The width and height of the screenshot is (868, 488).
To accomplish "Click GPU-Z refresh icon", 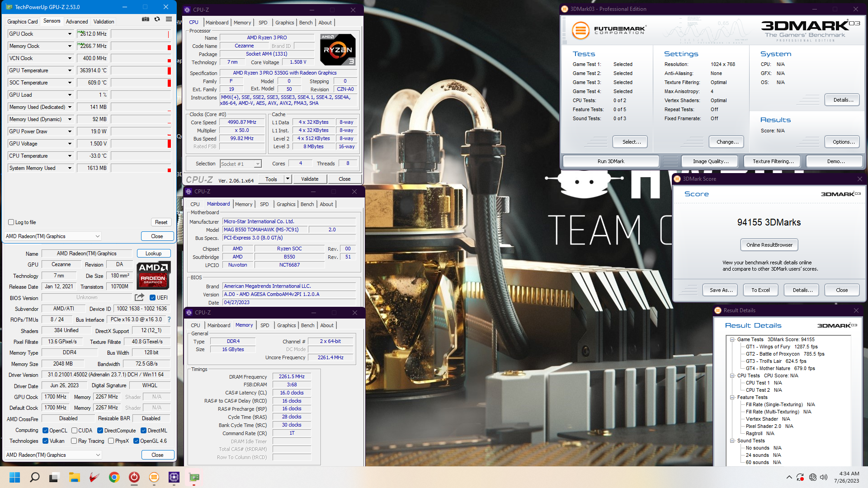I will (x=157, y=19).
